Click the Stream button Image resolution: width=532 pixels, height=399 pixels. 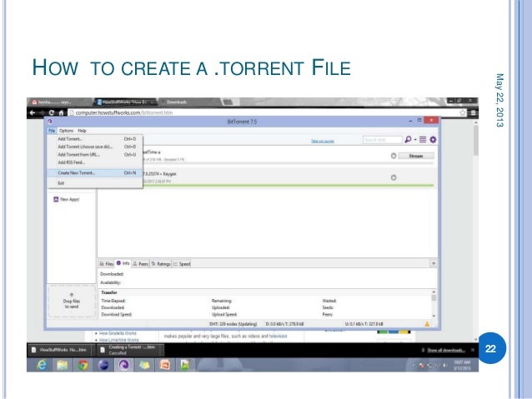[x=416, y=156]
